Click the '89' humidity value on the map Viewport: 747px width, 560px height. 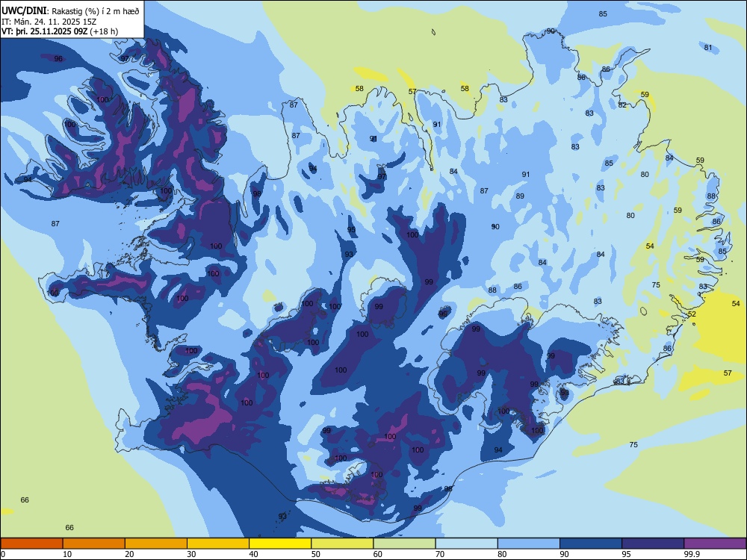(x=520, y=196)
